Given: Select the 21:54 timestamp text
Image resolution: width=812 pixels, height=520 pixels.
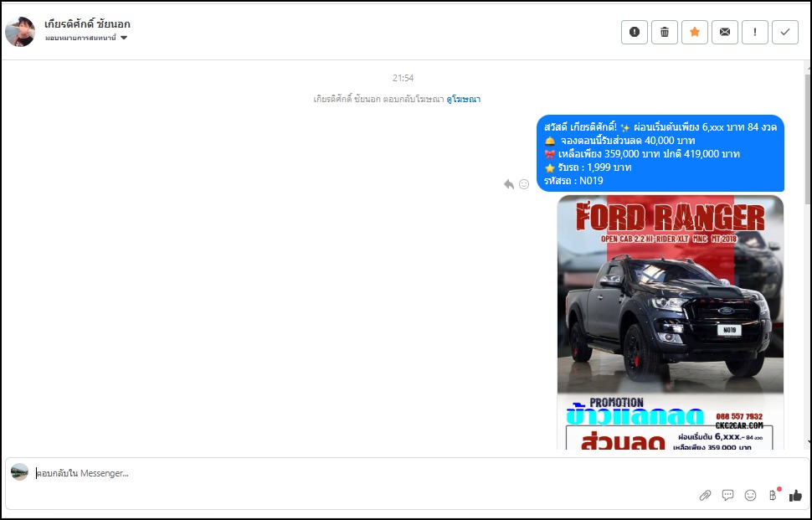Looking at the screenshot, I should [x=403, y=78].
